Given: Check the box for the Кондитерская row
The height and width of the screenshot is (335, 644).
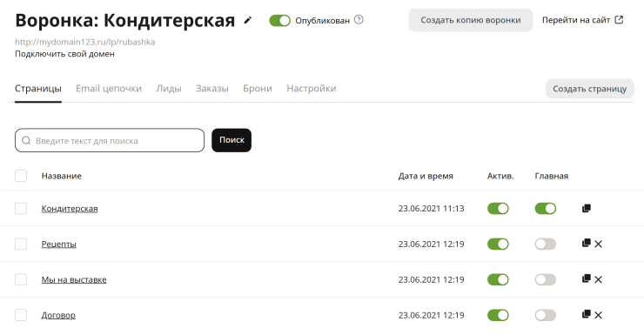Looking at the screenshot, I should pos(21,209).
